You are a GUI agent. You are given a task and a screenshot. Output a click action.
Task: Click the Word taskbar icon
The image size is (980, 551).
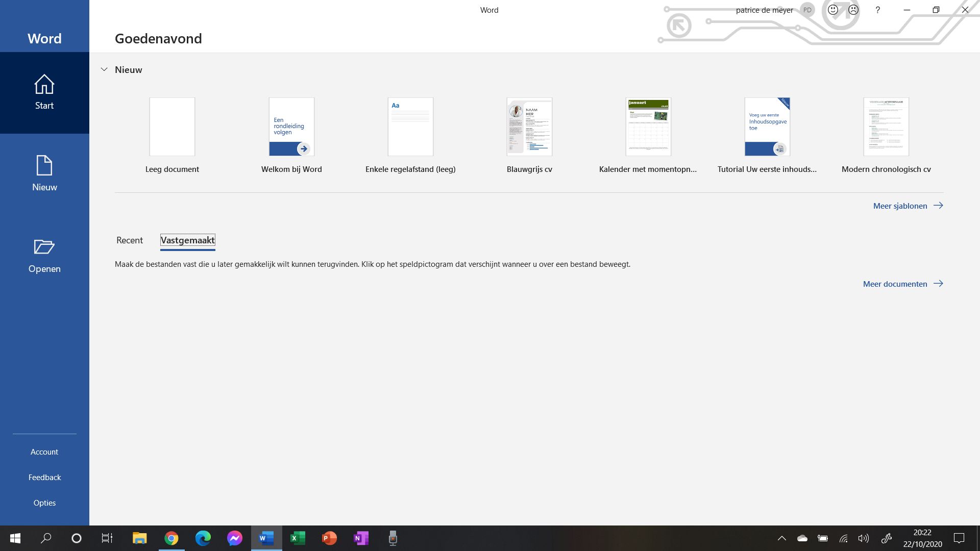click(266, 538)
